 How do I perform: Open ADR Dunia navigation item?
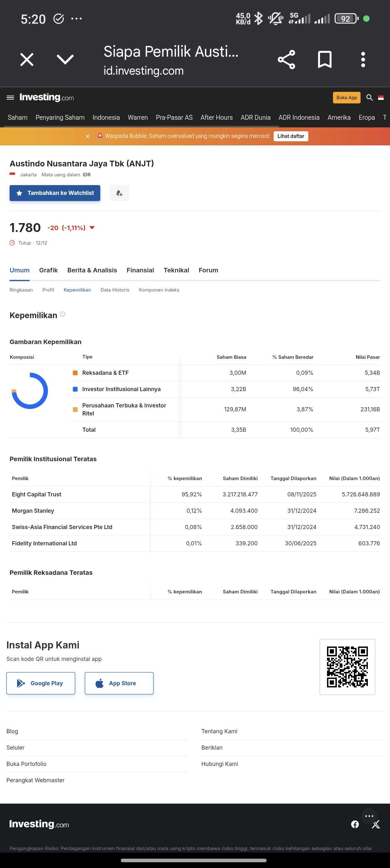(x=255, y=117)
